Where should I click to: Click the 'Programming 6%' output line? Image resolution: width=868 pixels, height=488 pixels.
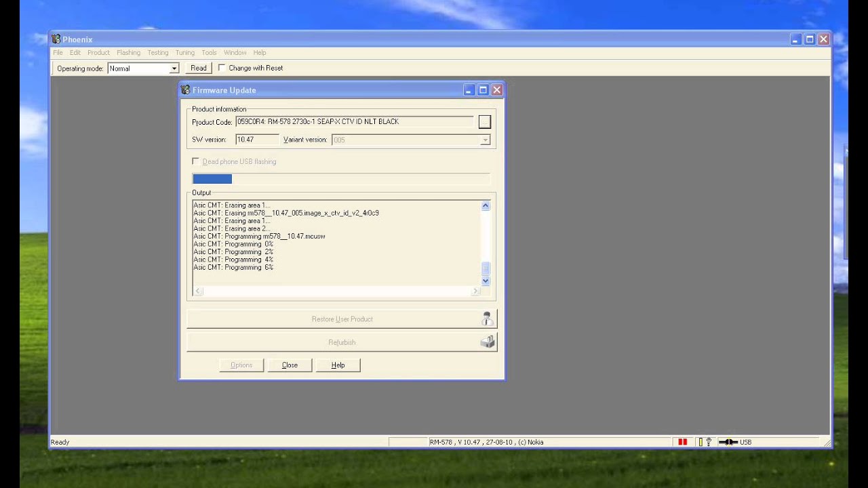(233, 268)
